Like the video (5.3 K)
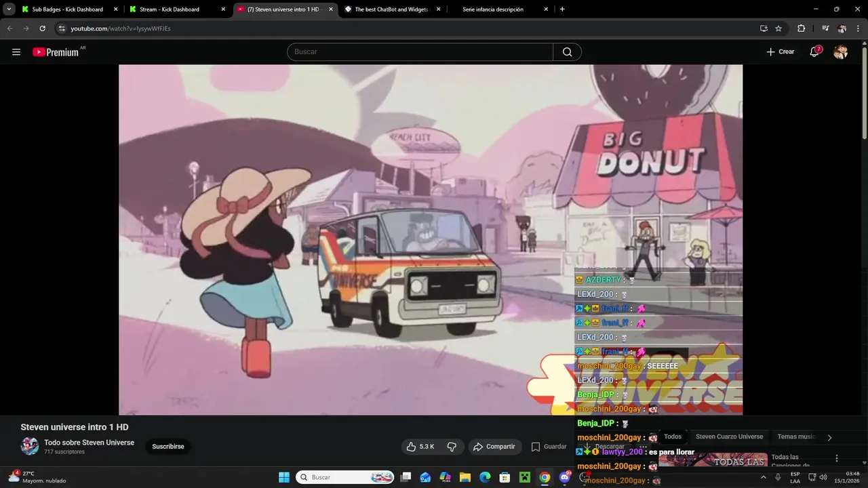 click(x=420, y=447)
